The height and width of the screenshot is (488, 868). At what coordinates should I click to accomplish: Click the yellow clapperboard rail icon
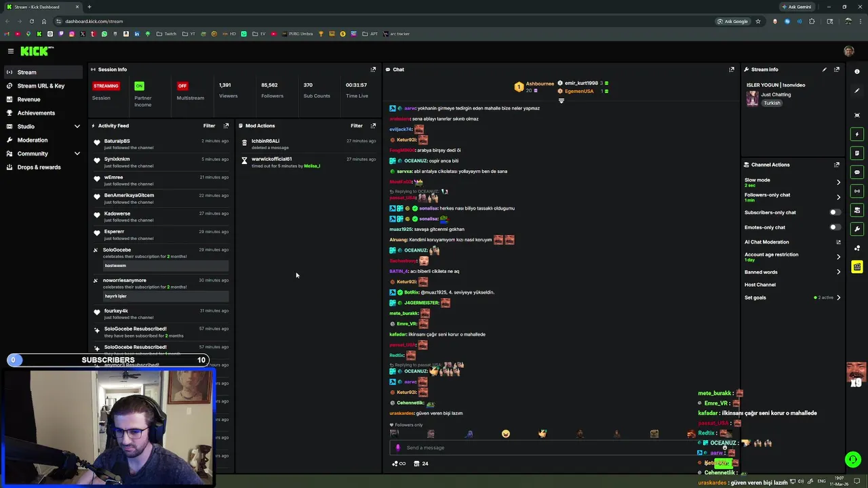click(x=857, y=267)
